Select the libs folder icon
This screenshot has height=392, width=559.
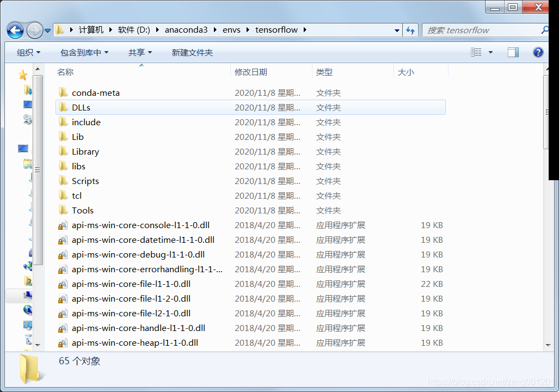(x=63, y=166)
